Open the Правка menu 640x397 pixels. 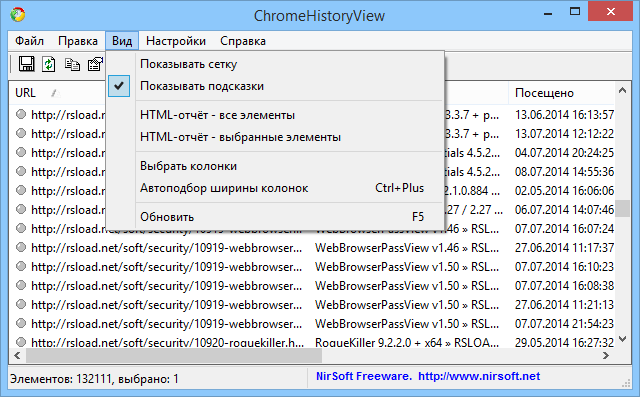(x=78, y=41)
